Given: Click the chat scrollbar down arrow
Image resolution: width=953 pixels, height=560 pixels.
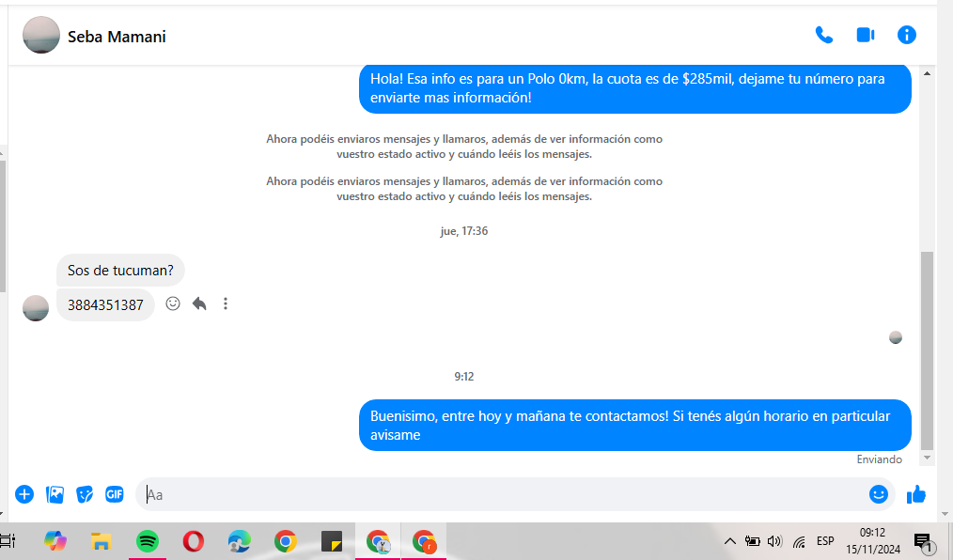Looking at the screenshot, I should point(928,458).
